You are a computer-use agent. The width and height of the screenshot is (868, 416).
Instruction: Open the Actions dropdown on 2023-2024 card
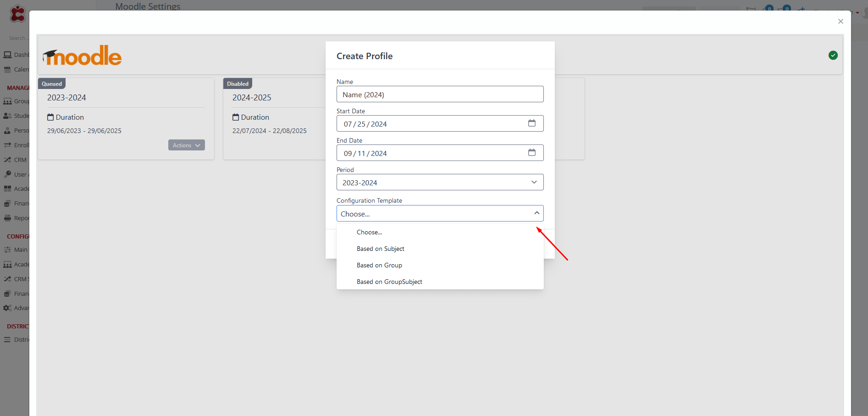tap(186, 145)
